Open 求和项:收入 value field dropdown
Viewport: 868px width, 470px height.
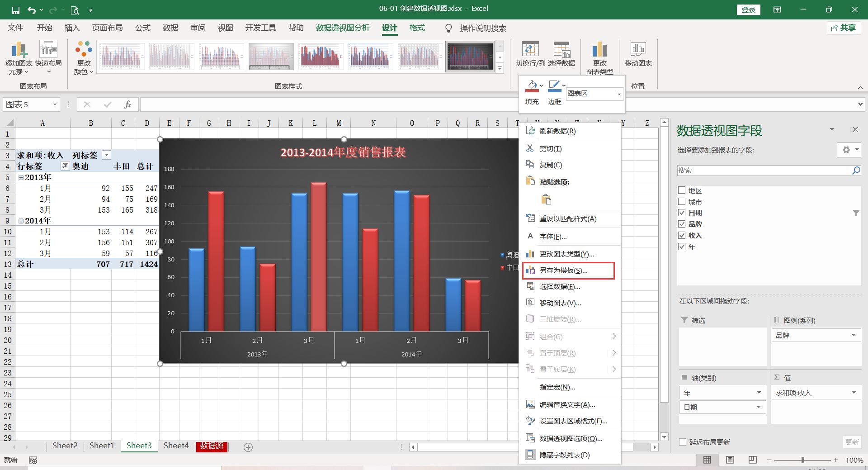tap(854, 393)
